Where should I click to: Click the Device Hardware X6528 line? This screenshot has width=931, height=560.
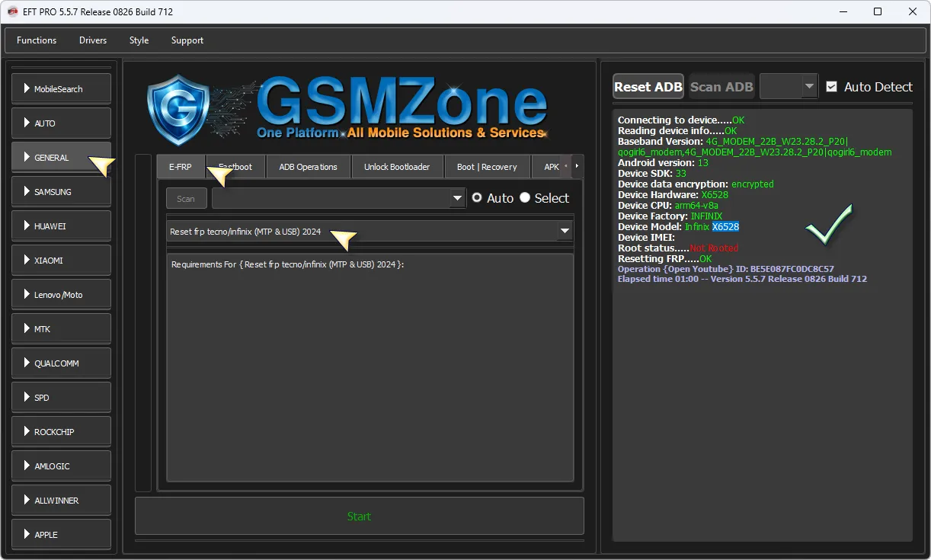click(x=673, y=194)
